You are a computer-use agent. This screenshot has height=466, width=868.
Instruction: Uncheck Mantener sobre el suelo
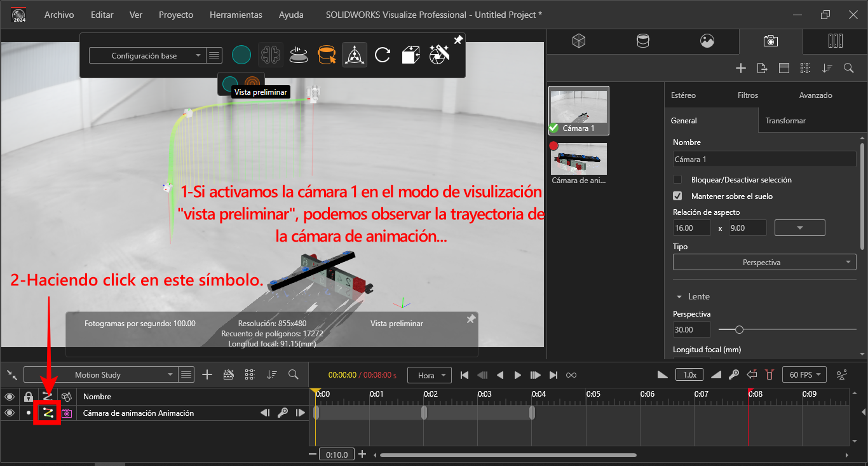677,196
